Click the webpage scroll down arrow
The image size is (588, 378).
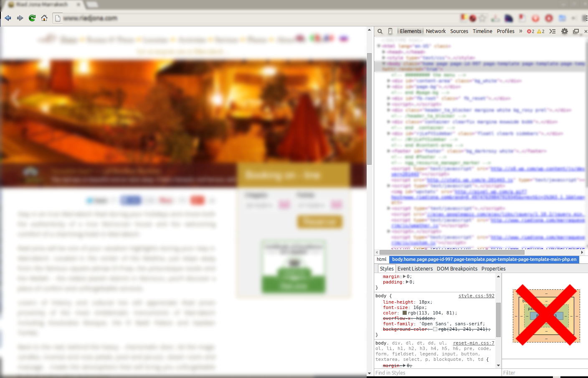(369, 373)
